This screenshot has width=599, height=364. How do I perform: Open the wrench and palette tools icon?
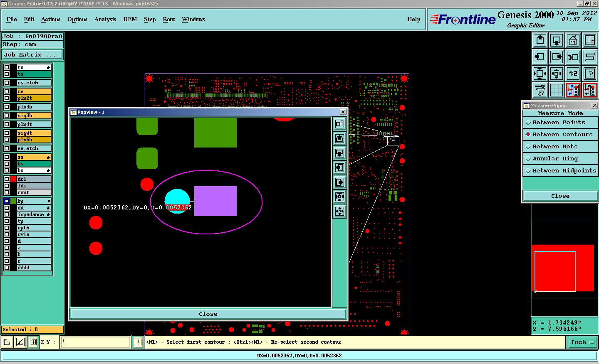pyautogui.click(x=540, y=90)
